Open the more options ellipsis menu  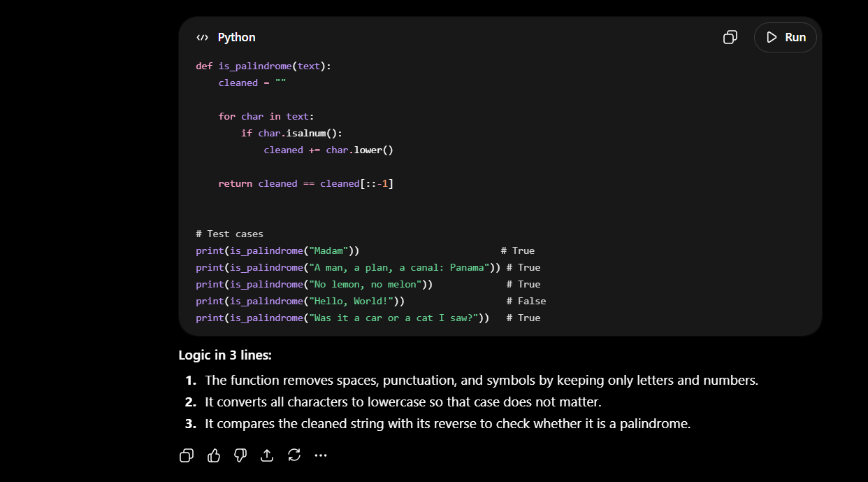point(321,455)
